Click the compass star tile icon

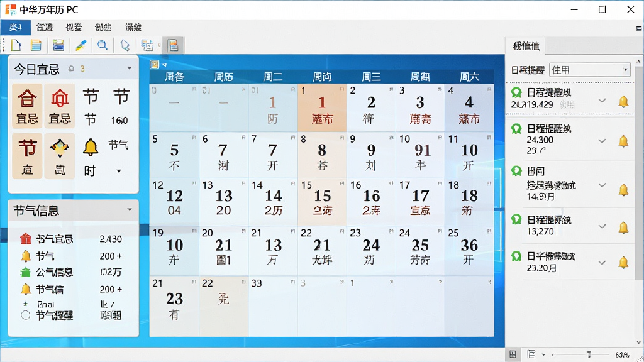click(x=60, y=148)
